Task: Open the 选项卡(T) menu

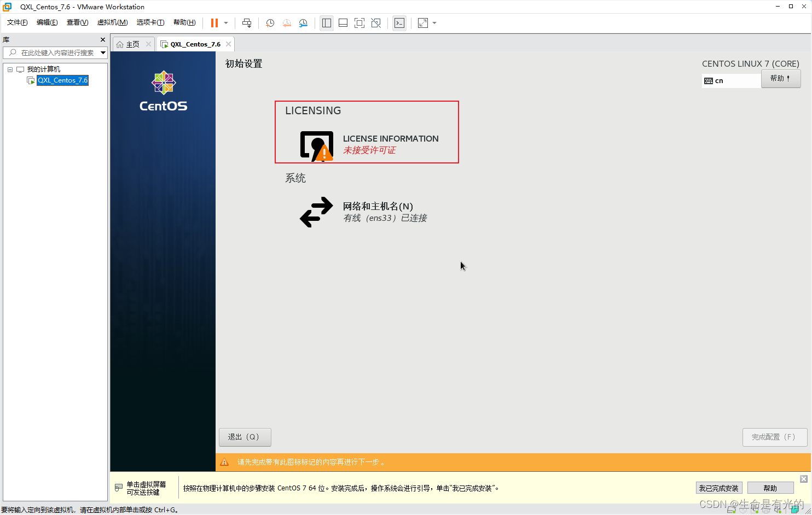Action: tap(150, 22)
